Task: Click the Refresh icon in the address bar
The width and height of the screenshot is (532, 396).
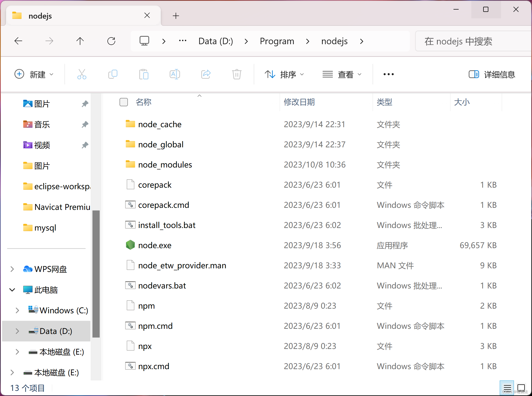Action: coord(111,41)
